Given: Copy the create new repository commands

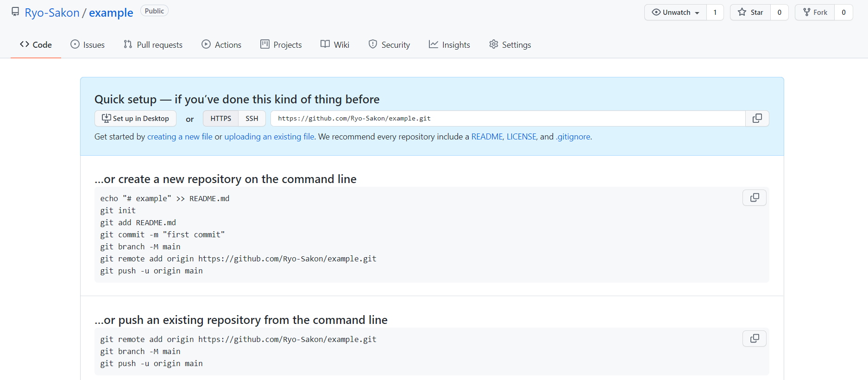Looking at the screenshot, I should click(x=755, y=198).
